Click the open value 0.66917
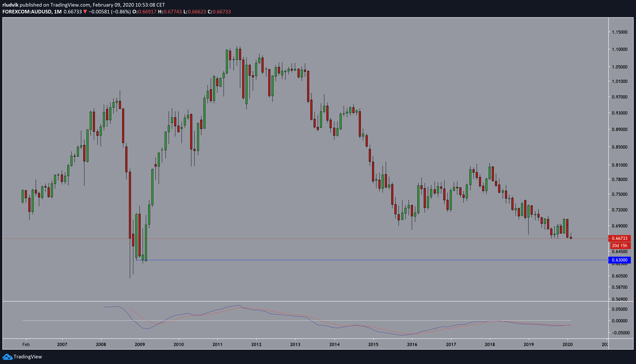The image size is (636, 364). point(147,12)
